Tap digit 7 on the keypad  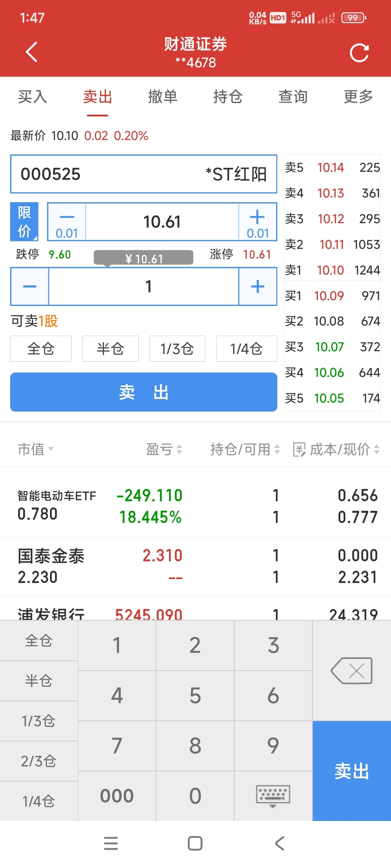tap(117, 746)
